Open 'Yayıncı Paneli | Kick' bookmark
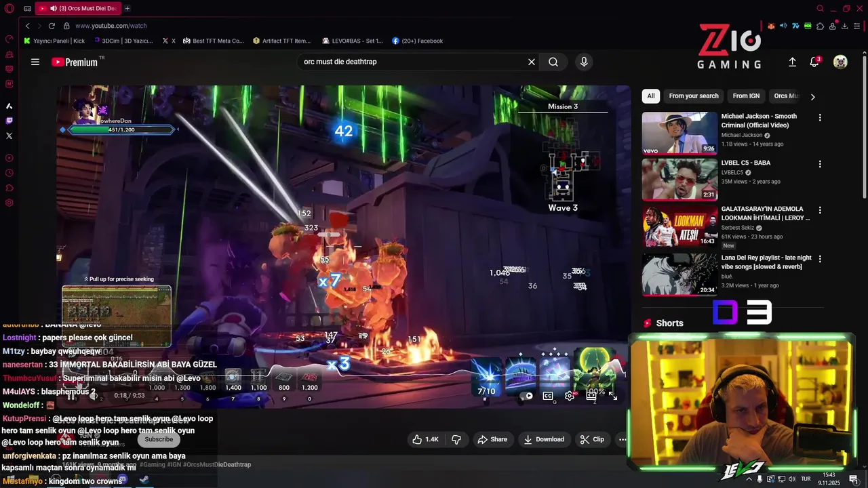868x488 pixels. click(x=54, y=41)
